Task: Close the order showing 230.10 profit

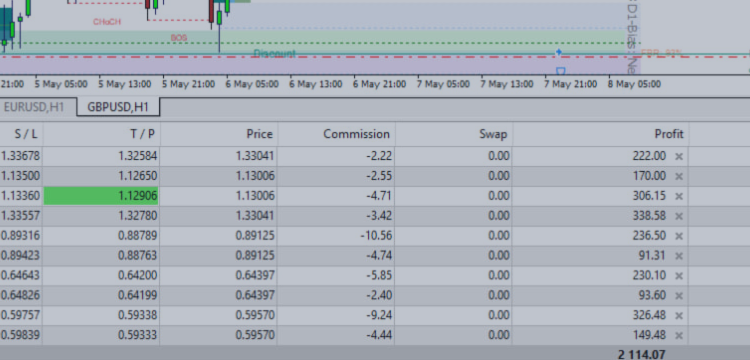Action: [x=679, y=276]
